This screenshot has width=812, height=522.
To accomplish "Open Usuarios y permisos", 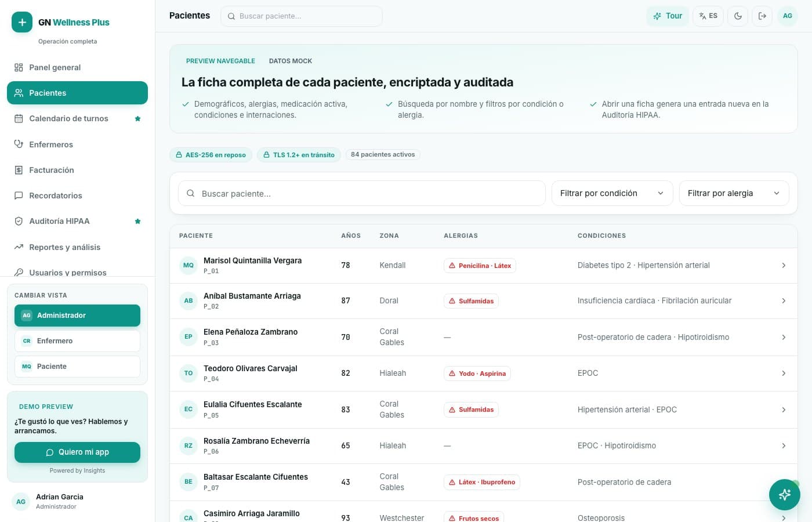I will 77,271.
